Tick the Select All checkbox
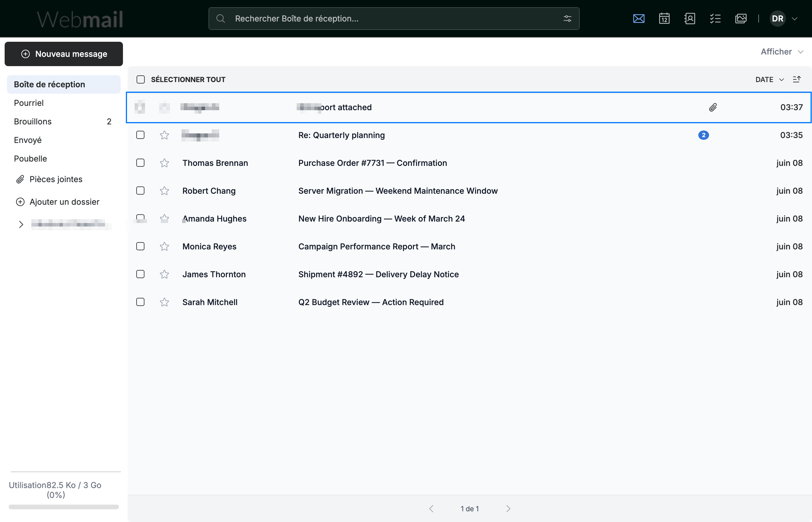 (x=141, y=79)
